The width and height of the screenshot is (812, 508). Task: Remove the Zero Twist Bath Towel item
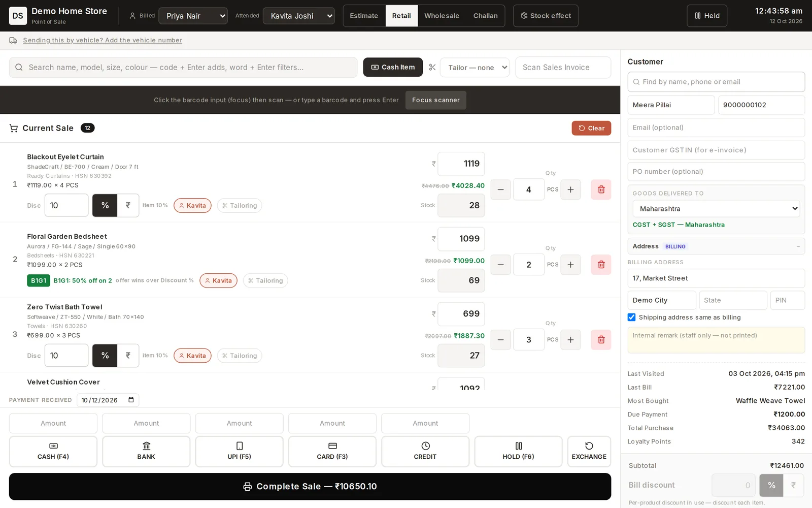(x=601, y=340)
